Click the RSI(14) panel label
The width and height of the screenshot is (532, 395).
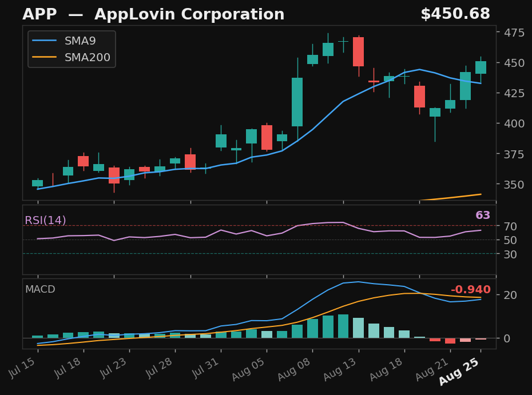tap(45, 221)
